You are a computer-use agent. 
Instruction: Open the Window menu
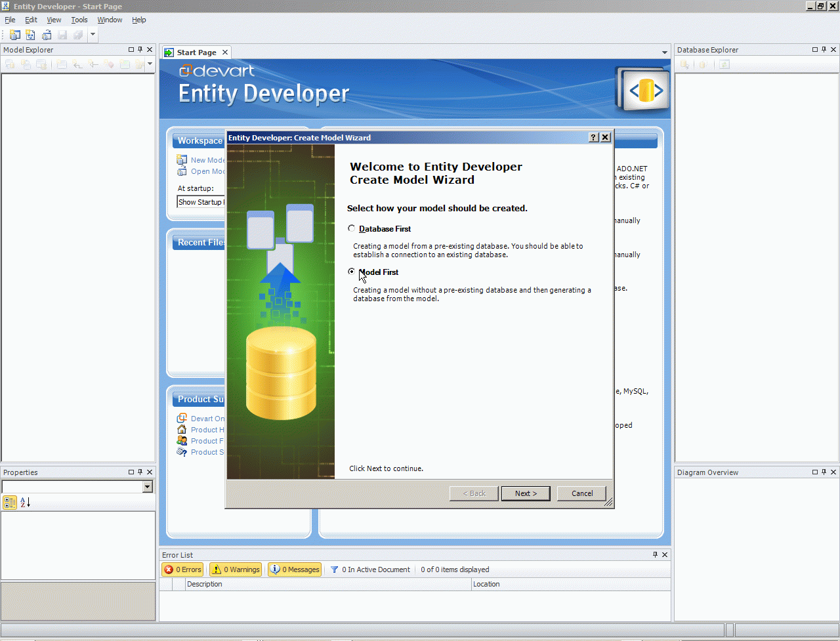[110, 20]
